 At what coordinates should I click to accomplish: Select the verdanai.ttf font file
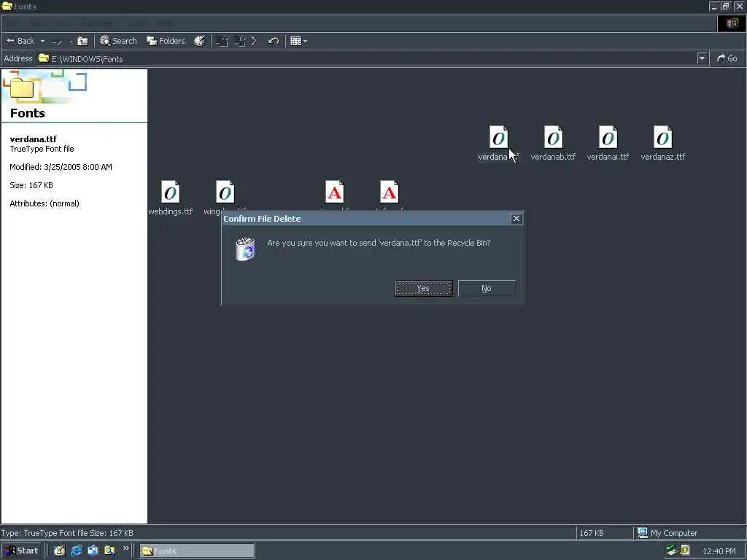[x=608, y=144]
